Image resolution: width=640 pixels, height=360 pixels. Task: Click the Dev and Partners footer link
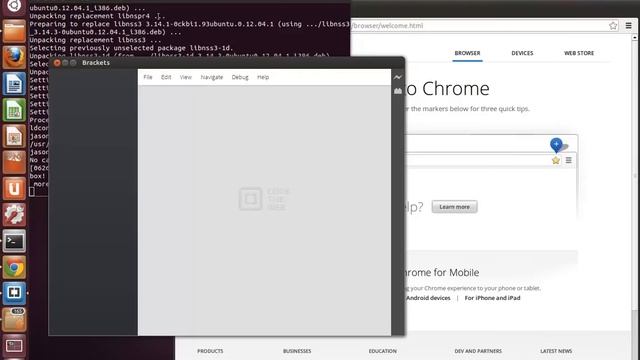(x=478, y=351)
